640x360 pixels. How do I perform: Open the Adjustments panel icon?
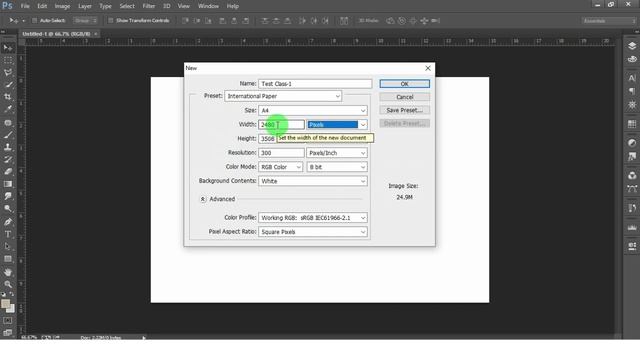pos(632,143)
